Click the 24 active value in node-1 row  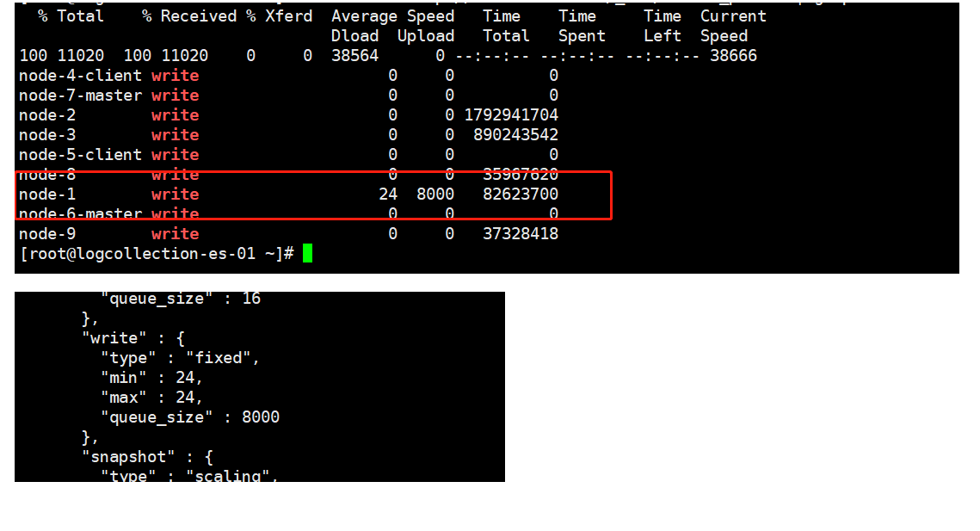(x=388, y=194)
